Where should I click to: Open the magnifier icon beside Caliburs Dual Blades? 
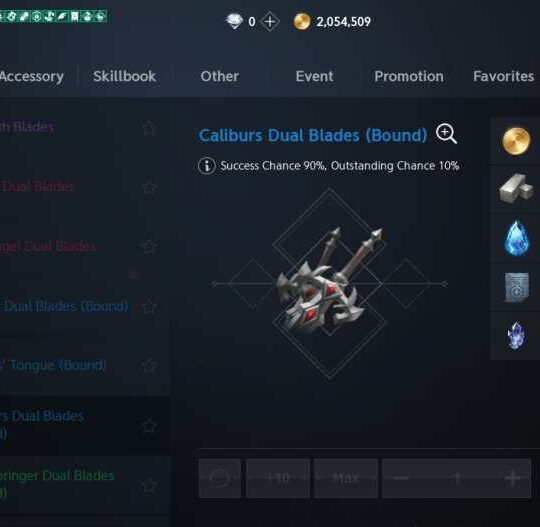[446, 133]
